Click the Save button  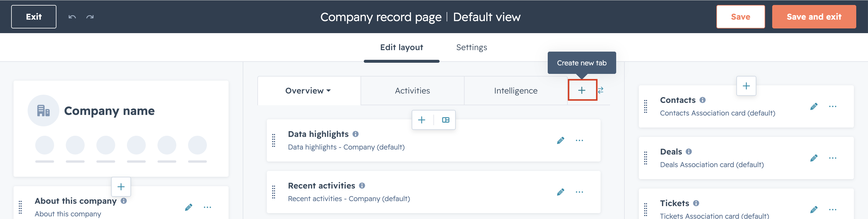pos(740,17)
